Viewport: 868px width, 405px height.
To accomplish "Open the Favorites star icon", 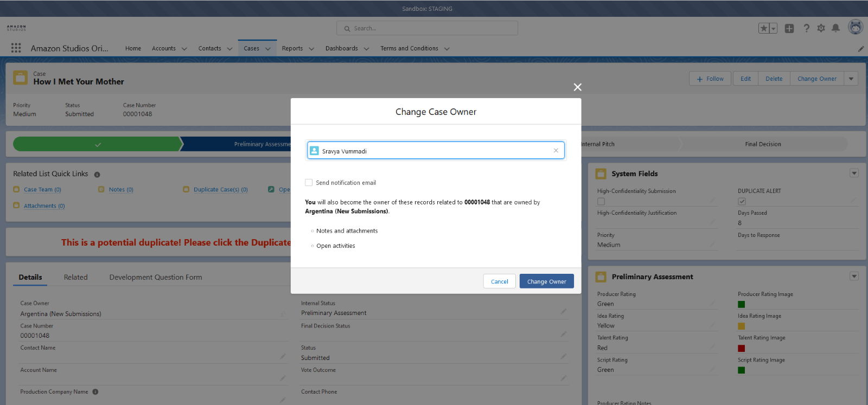I will coord(764,28).
